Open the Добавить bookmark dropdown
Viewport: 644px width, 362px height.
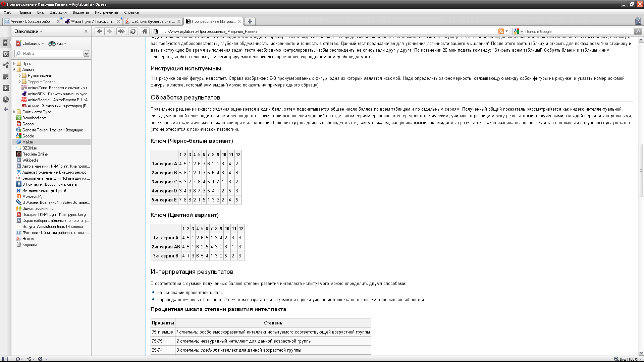click(30, 44)
